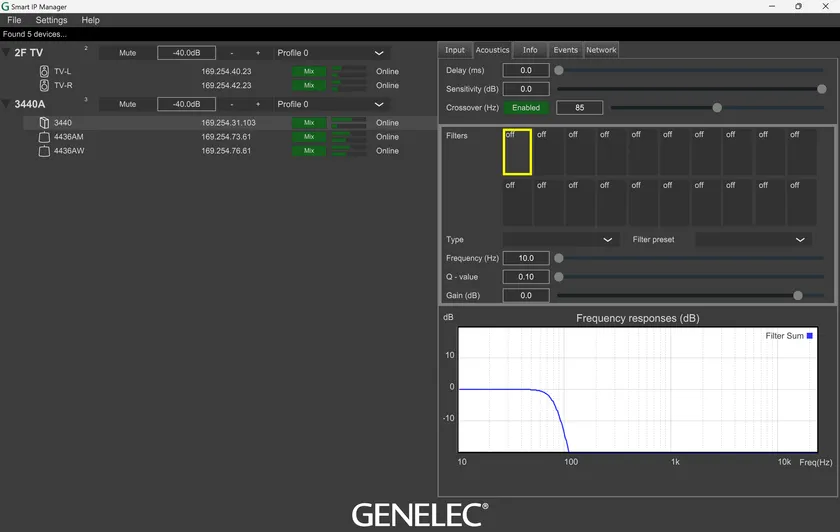Open the Settings menu
840x532 pixels.
coord(51,20)
